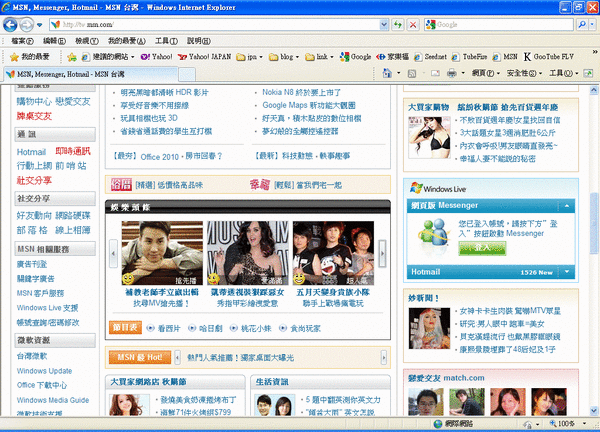Refresh the page with the green arrows icon
The height and width of the screenshot is (432, 600).
[398, 25]
